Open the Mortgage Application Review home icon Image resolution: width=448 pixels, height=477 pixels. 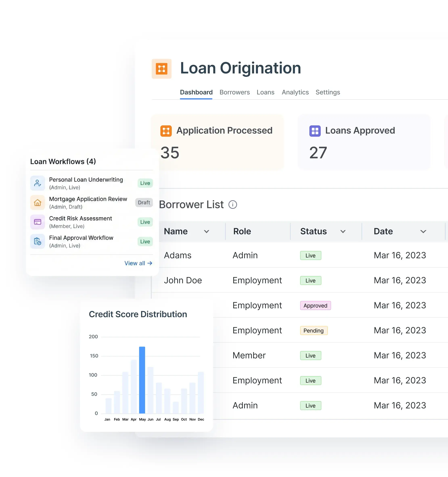tap(37, 203)
